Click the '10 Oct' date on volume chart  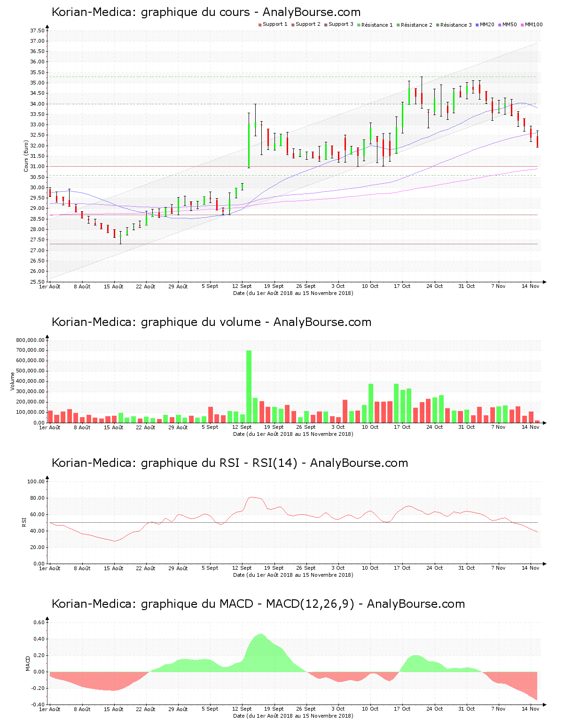point(370,427)
